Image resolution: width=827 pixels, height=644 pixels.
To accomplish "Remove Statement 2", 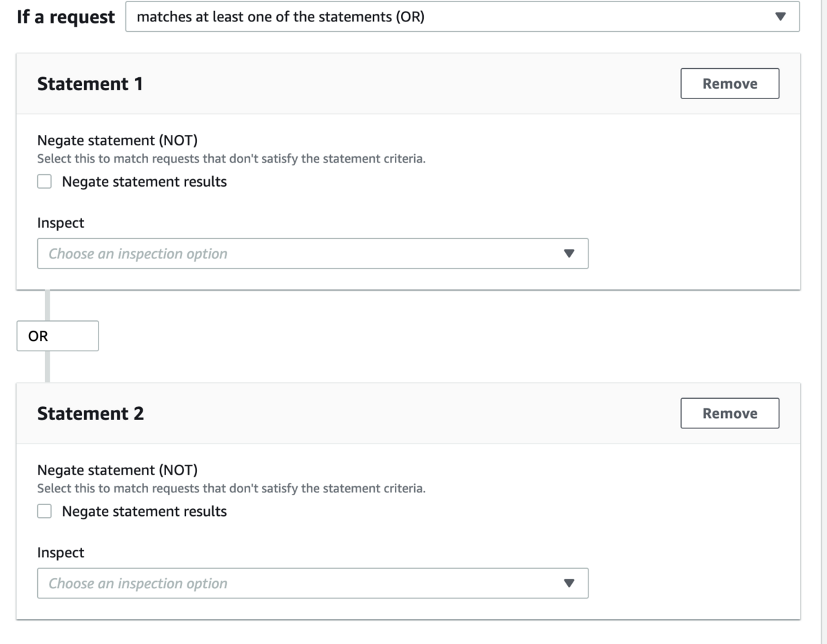I will click(x=730, y=413).
